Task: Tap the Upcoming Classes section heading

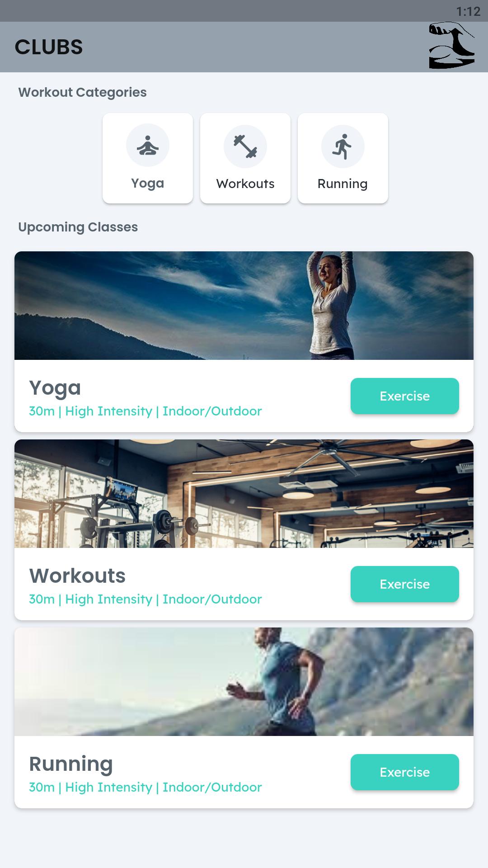Action: (x=78, y=227)
